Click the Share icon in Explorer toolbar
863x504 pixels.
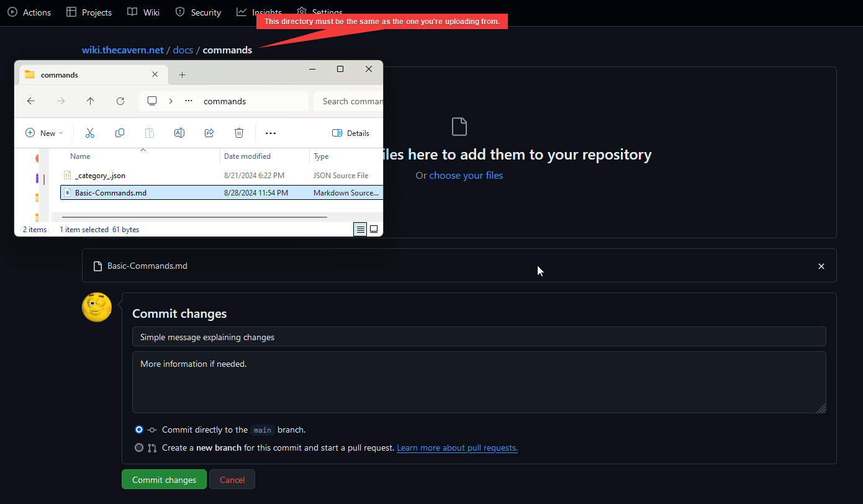point(209,133)
